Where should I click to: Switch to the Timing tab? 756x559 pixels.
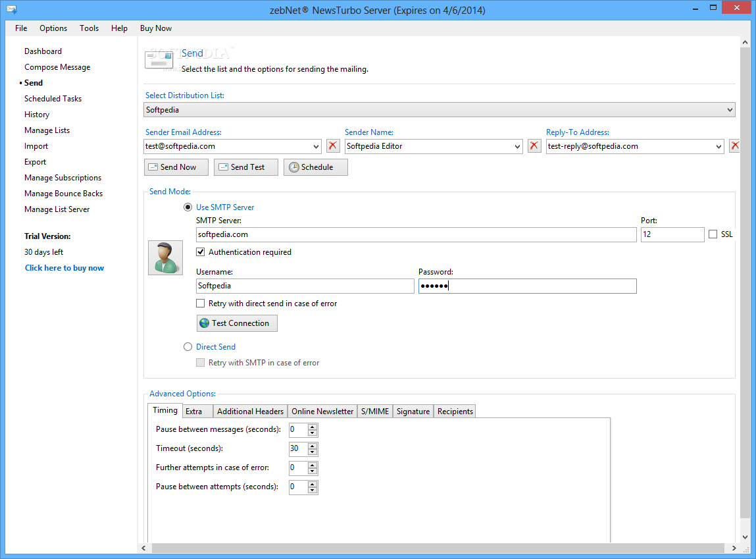(x=165, y=410)
